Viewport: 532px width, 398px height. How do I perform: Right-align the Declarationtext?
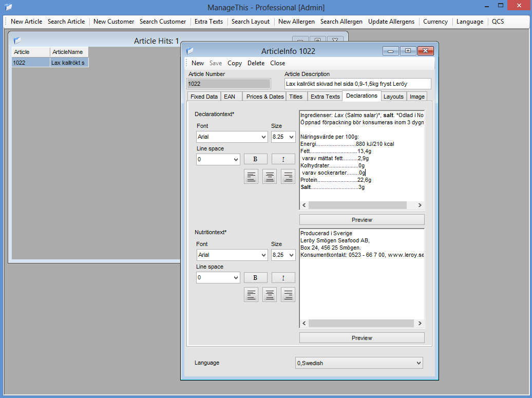[x=288, y=177]
